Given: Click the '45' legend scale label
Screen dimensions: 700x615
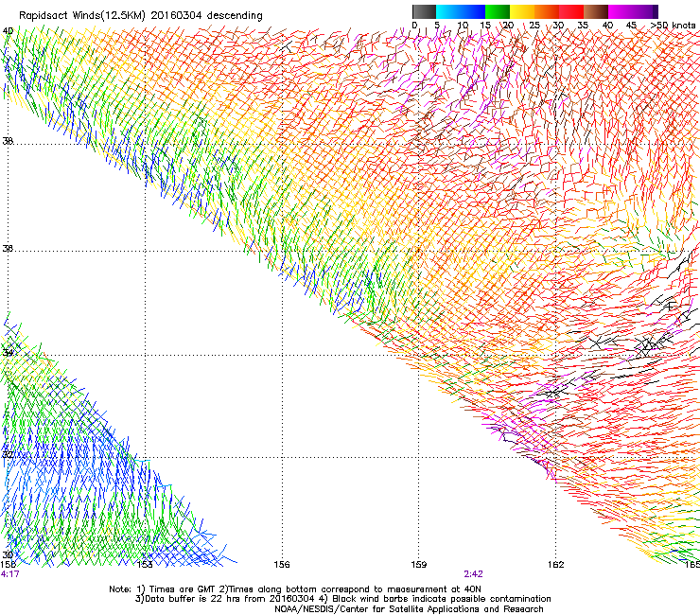Looking at the screenshot, I should pyautogui.click(x=631, y=26).
